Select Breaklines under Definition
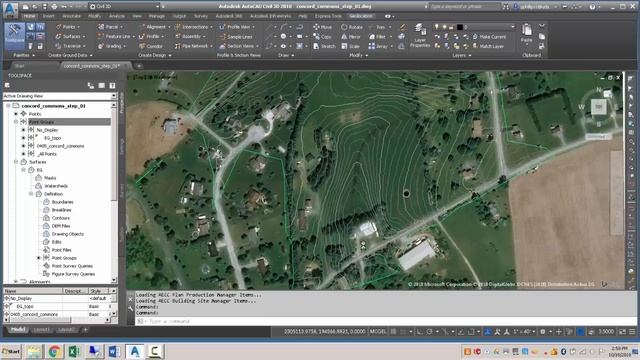The image size is (640, 360). [61, 210]
